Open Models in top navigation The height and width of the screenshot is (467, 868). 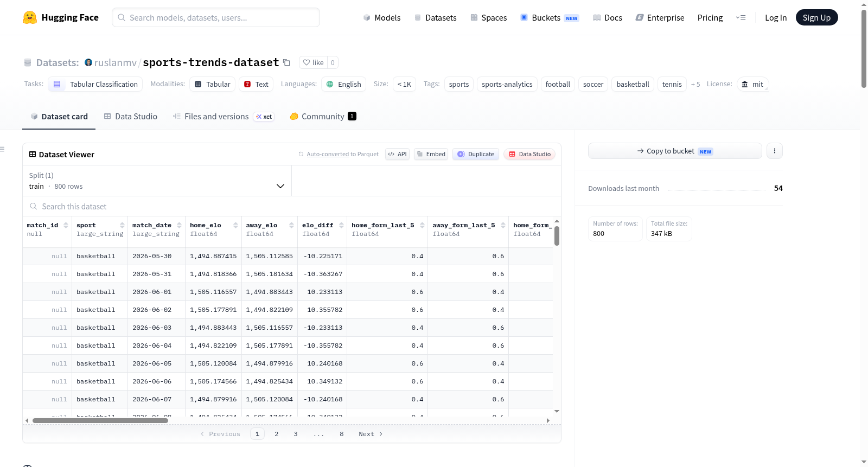[x=382, y=17]
